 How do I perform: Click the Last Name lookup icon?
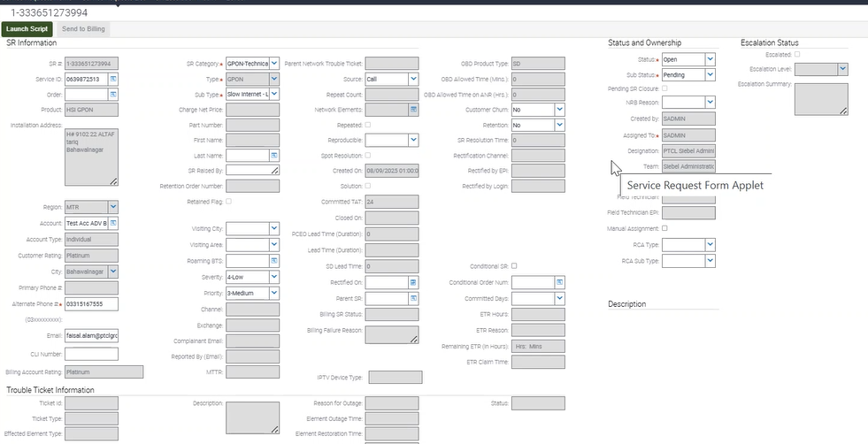coord(274,155)
